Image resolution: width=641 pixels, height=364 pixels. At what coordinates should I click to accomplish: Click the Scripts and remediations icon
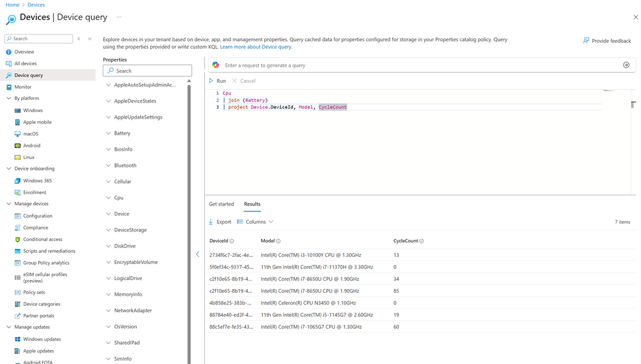17,251
